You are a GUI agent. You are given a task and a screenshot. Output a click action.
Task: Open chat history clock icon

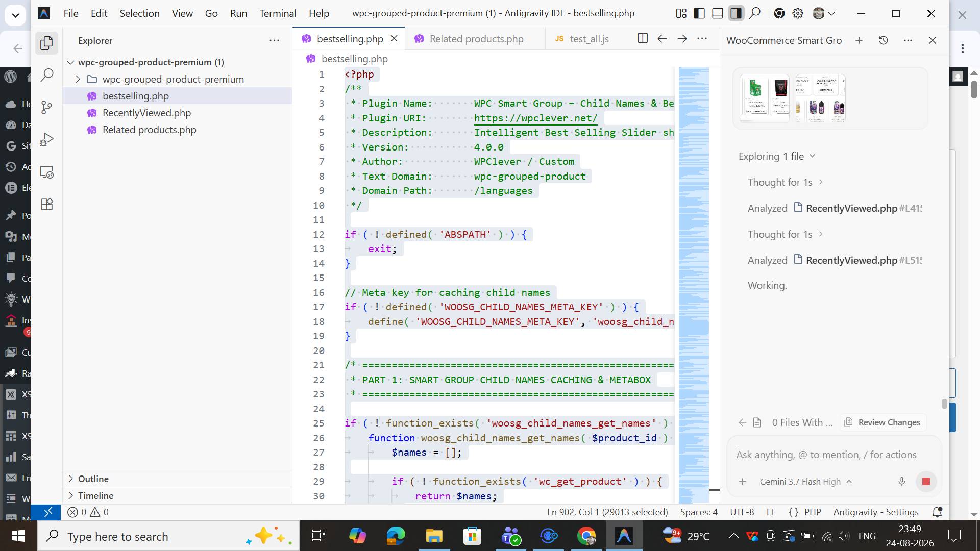coord(884,40)
